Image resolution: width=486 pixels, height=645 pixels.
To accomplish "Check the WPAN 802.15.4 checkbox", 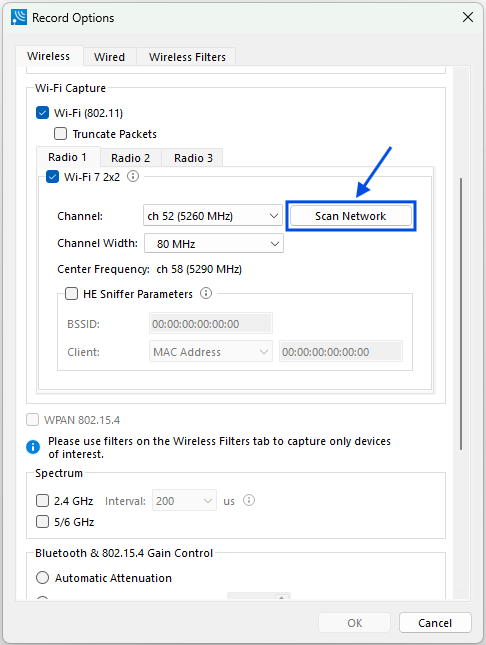I will click(x=33, y=420).
